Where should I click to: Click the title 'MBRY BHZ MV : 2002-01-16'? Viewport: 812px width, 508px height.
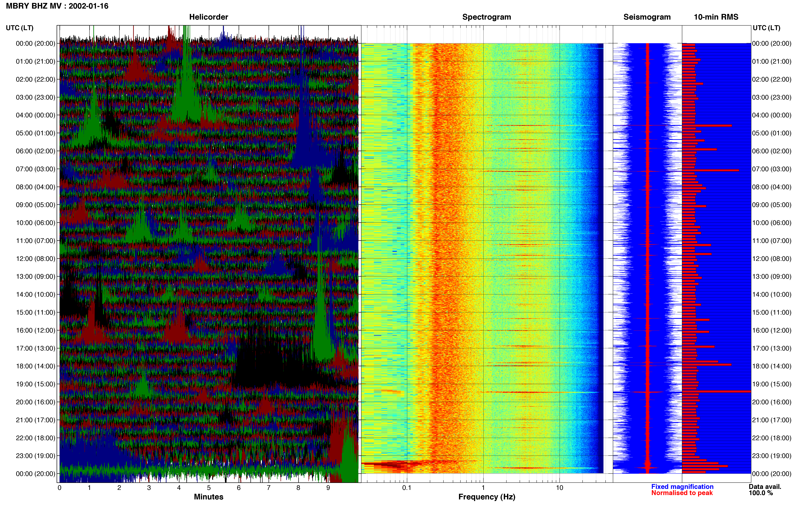point(57,6)
